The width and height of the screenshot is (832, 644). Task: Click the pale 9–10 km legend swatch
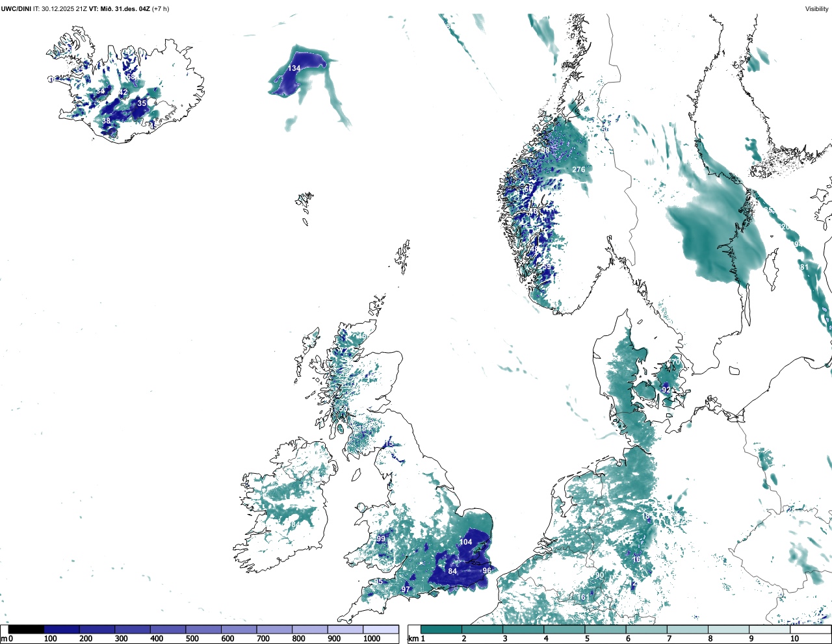[x=771, y=629]
